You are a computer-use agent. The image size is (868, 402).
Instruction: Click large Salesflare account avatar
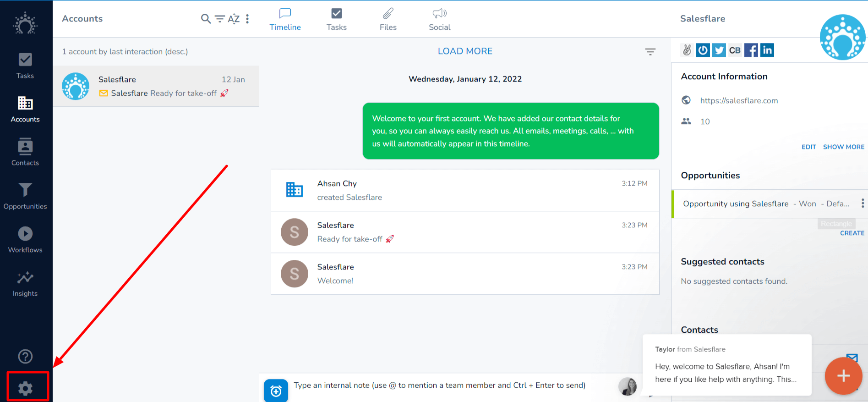pos(843,37)
